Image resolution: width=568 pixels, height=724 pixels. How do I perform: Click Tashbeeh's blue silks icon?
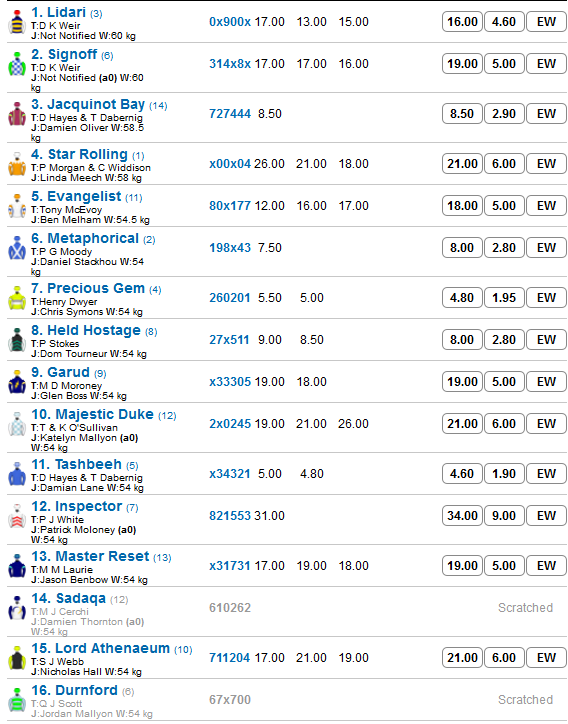17,474
